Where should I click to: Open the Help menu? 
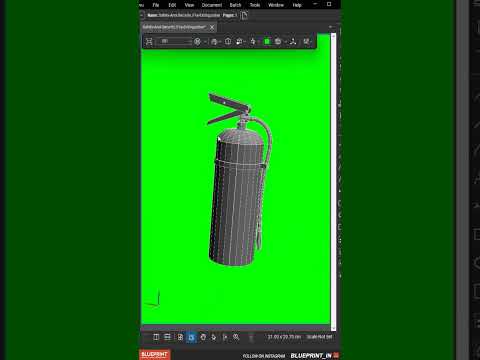(297, 5)
